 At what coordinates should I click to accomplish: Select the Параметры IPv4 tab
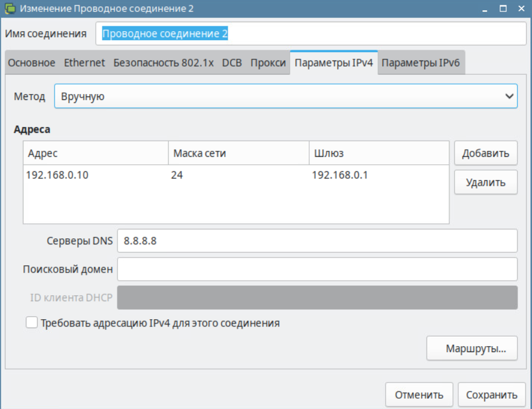tap(334, 62)
